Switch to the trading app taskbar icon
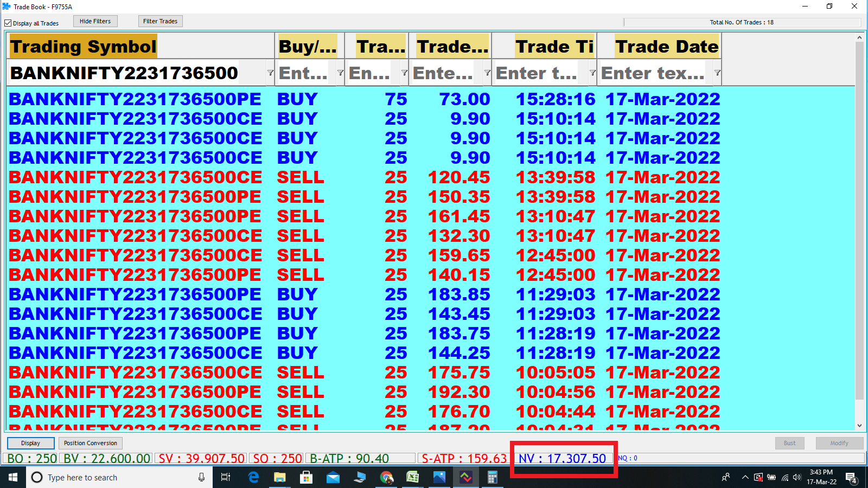This screenshot has width=868, height=488. [466, 477]
